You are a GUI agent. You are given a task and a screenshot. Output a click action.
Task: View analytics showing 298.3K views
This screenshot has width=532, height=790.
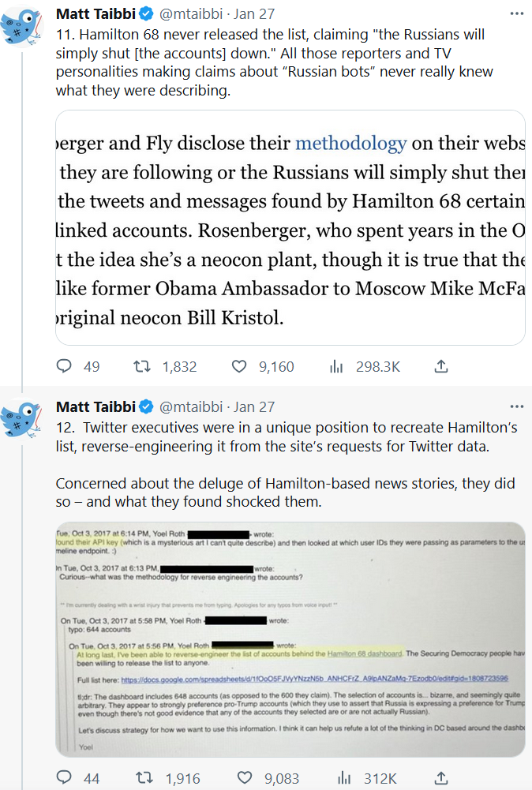pyautogui.click(x=337, y=367)
